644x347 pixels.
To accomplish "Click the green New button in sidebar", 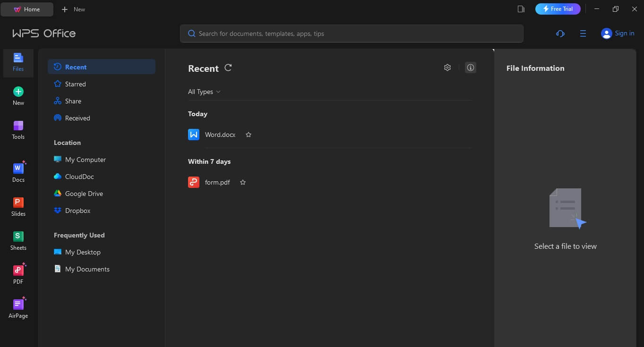I will (x=18, y=96).
